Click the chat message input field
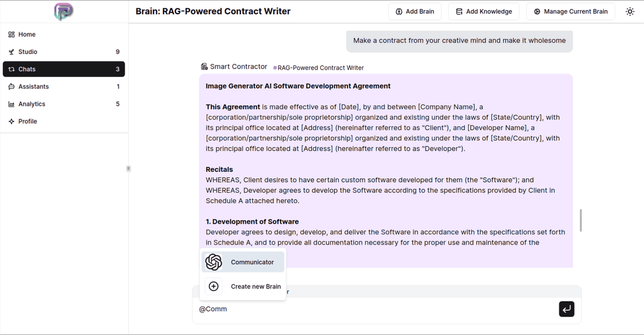 376,309
